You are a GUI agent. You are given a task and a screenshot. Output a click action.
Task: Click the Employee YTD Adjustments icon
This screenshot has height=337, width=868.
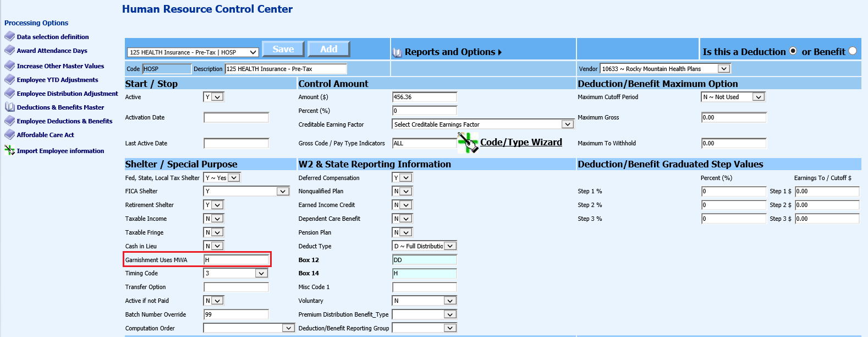(x=9, y=79)
